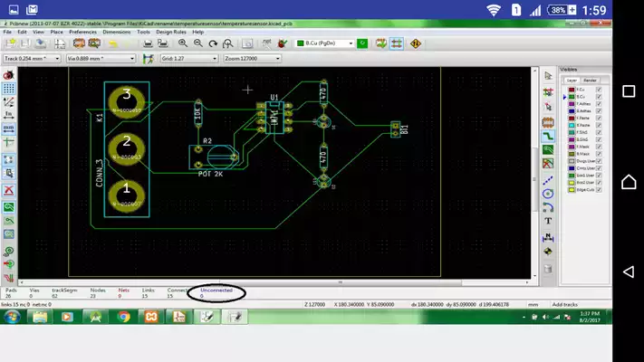Toggle F.Mask layer visibility checkbox
The height and width of the screenshot is (362, 644).
click(x=599, y=147)
